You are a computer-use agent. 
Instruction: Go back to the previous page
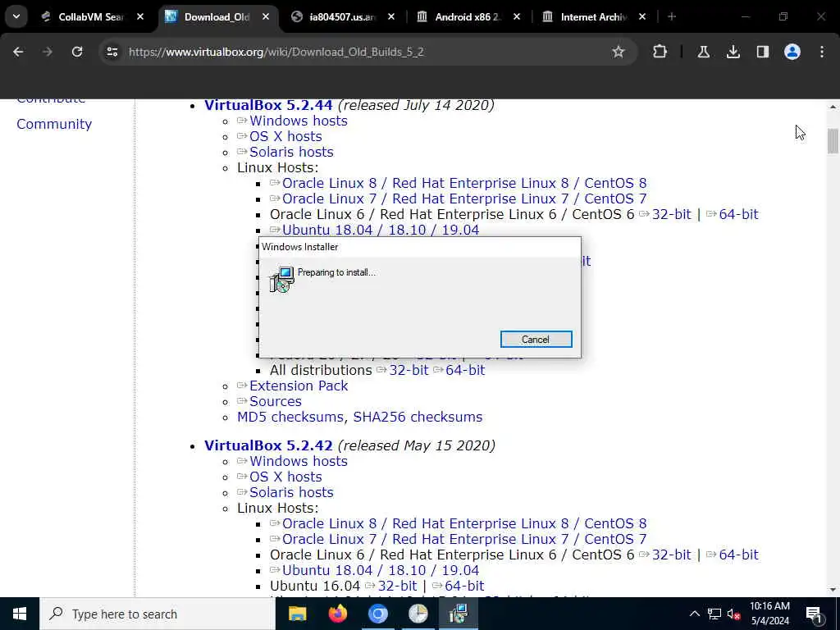18,52
